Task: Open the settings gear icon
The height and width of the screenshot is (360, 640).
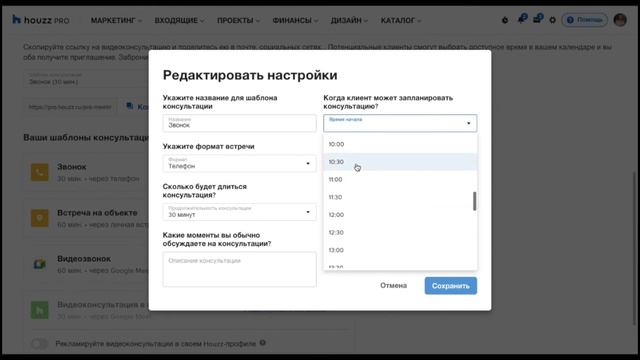Action: coord(553,20)
